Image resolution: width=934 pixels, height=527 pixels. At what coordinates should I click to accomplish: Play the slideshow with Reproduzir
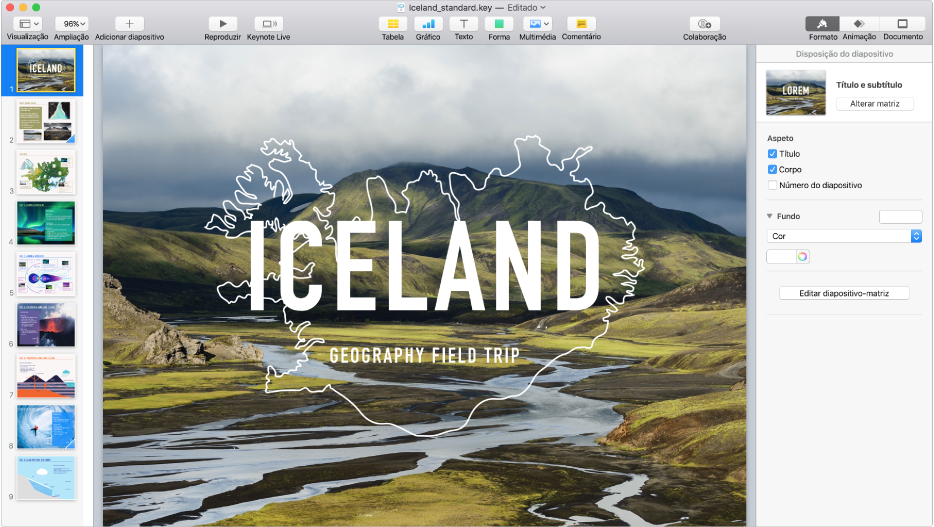coord(223,24)
